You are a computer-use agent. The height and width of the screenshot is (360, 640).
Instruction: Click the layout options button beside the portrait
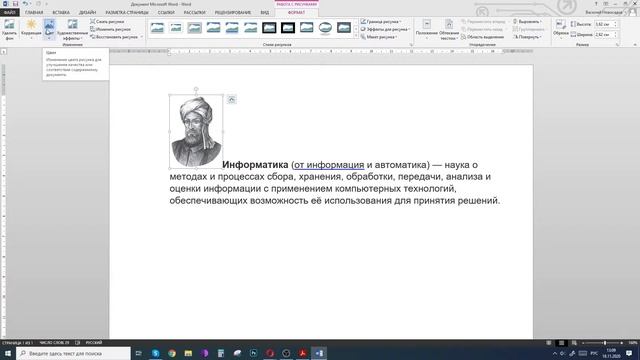[x=231, y=100]
